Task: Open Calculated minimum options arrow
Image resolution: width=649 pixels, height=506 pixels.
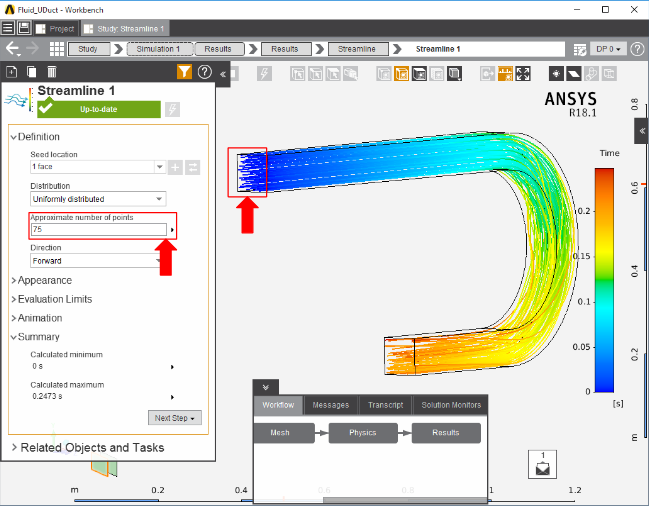Action: click(x=172, y=367)
